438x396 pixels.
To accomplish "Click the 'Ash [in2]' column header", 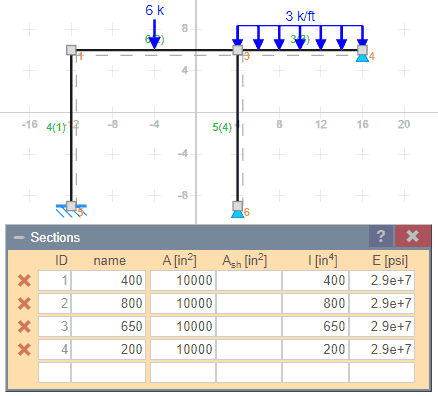I will [x=244, y=261].
